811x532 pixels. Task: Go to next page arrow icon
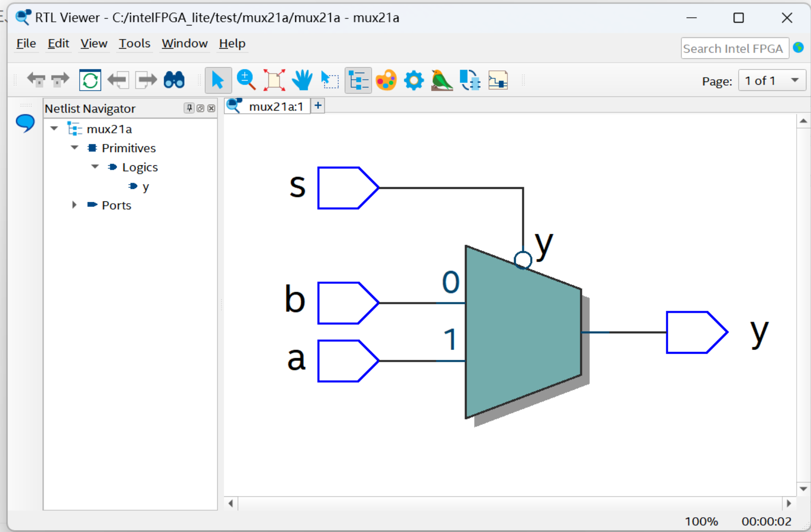[146, 80]
